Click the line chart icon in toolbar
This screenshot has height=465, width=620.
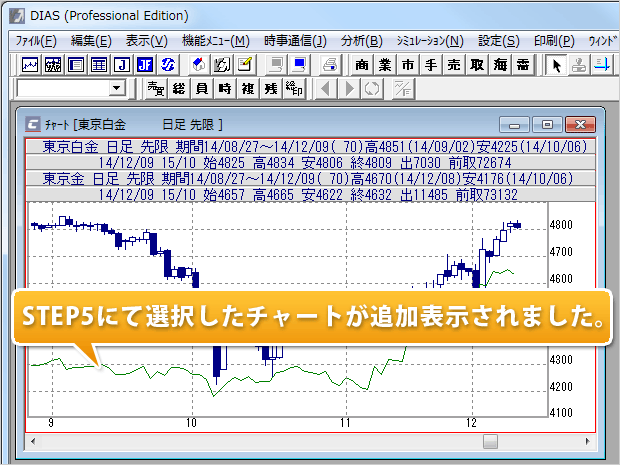(30, 65)
